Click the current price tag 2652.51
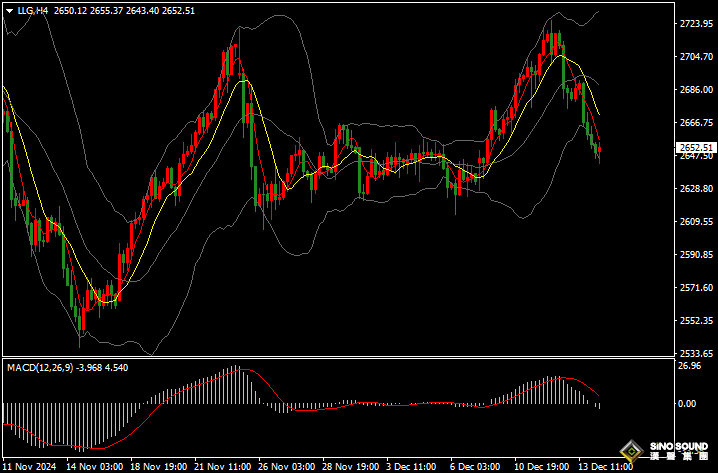Image resolution: width=718 pixels, height=473 pixels. pyautogui.click(x=696, y=147)
